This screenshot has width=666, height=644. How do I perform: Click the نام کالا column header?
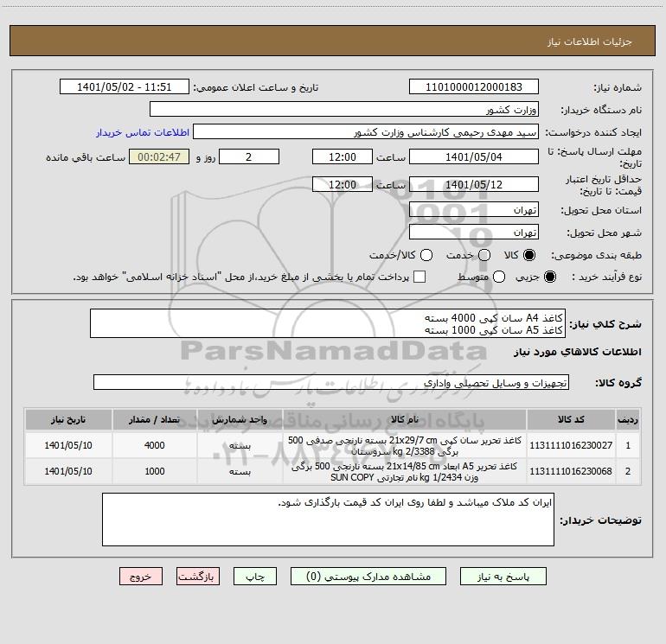pyautogui.click(x=405, y=419)
